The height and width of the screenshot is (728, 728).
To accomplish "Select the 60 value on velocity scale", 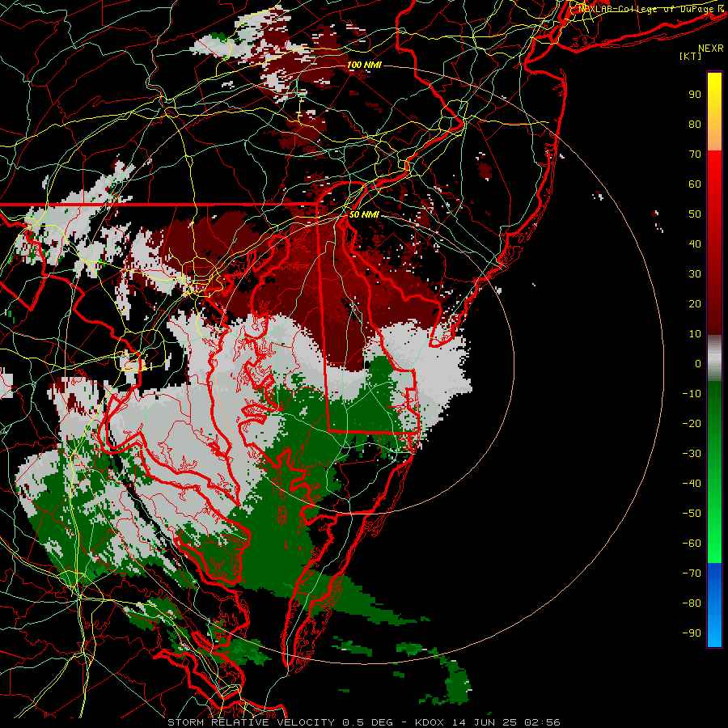I will coord(695,184).
